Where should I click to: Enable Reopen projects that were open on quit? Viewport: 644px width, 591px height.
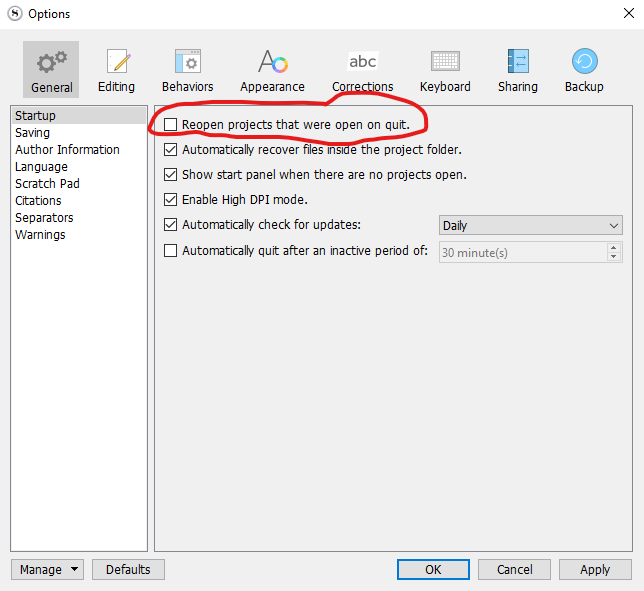pyautogui.click(x=171, y=124)
